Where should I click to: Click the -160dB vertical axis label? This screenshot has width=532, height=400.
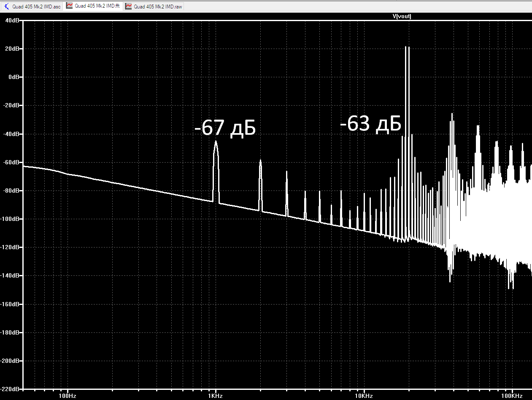click(x=10, y=304)
